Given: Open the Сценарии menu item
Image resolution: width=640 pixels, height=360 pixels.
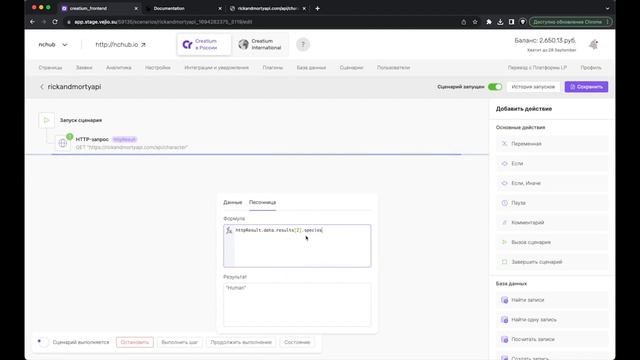Looking at the screenshot, I should click(x=351, y=68).
